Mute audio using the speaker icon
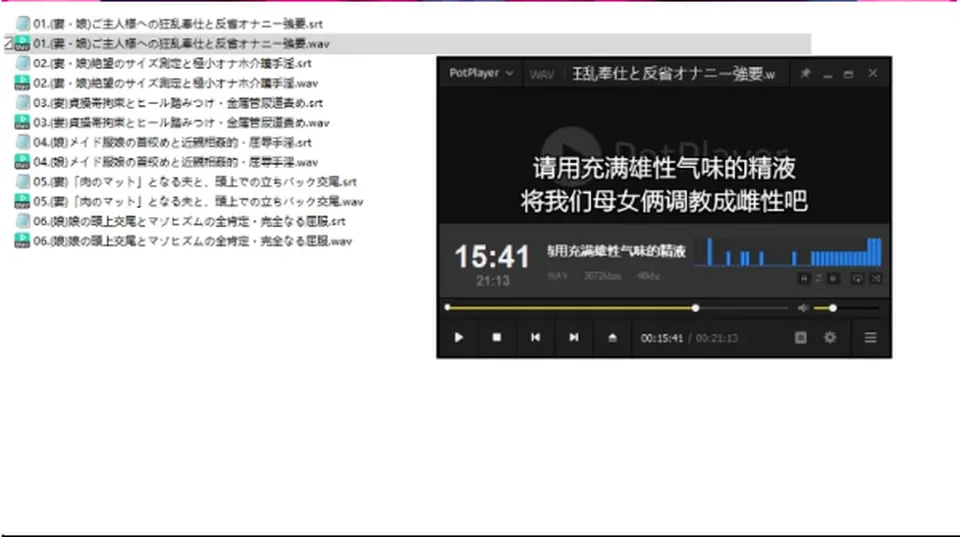Viewport: 960px width, 537px height. 803,308
